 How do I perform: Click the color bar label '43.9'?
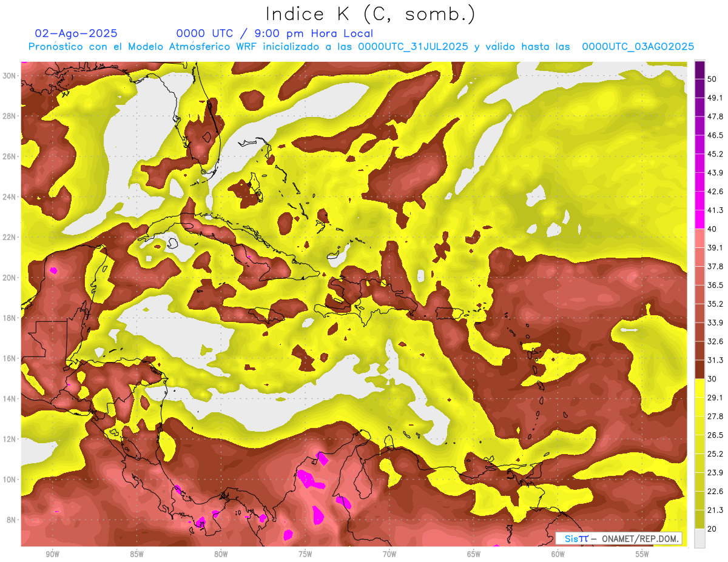[x=715, y=173]
